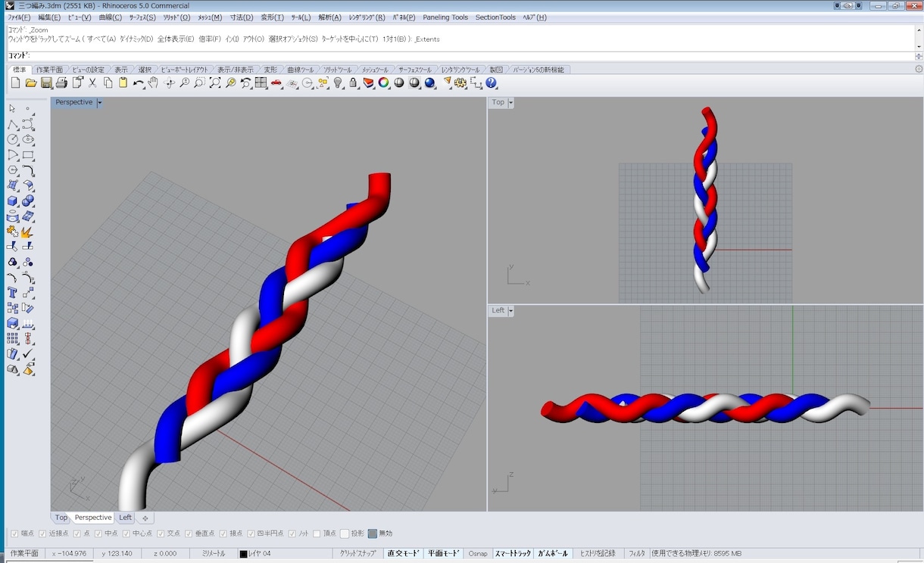Image resolution: width=924 pixels, height=563 pixels.
Task: Toggle Osnap in the status bar
Action: (478, 554)
